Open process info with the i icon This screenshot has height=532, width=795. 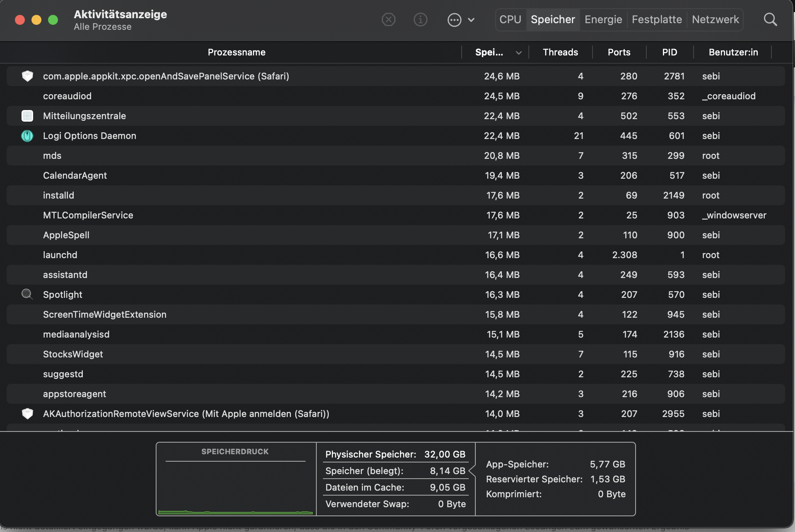click(420, 19)
